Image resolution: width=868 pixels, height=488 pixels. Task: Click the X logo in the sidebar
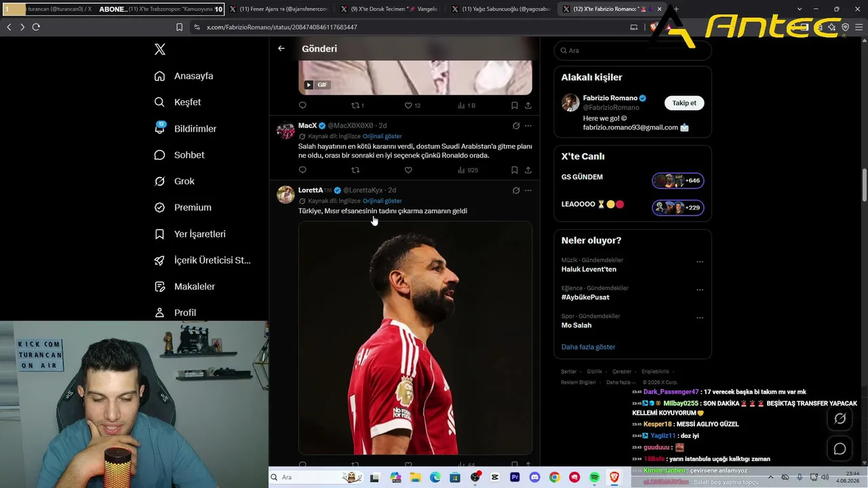tap(160, 49)
